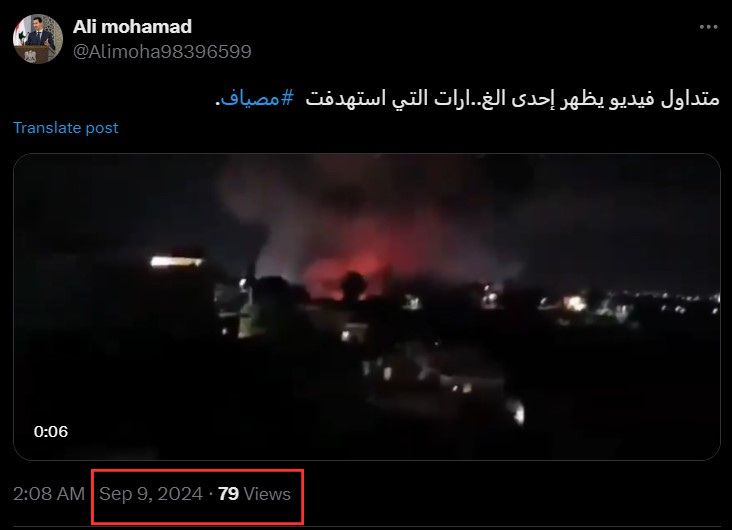Viewport: 732px width, 530px height.
Task: Open the three-dot more options menu
Action: [708, 27]
